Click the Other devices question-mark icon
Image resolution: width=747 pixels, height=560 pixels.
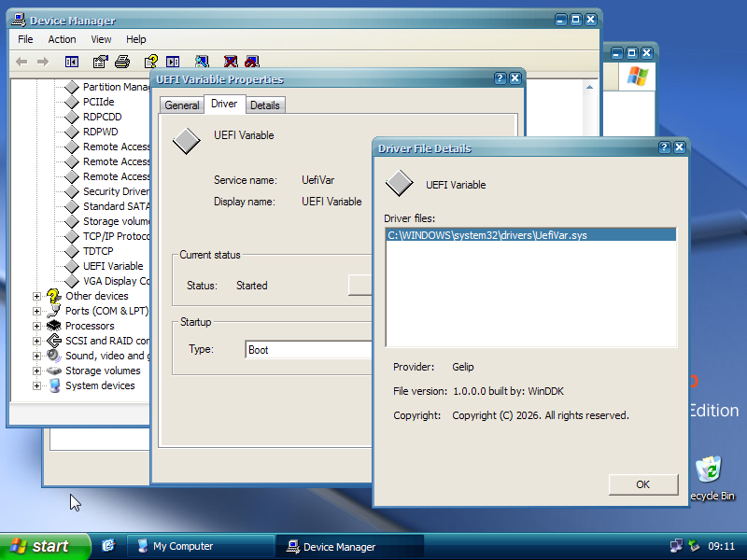pos(54,296)
